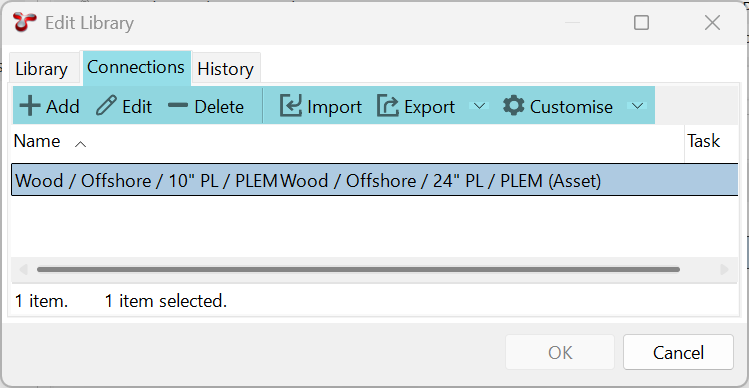Open the History tab
The image size is (749, 388).
click(x=225, y=69)
